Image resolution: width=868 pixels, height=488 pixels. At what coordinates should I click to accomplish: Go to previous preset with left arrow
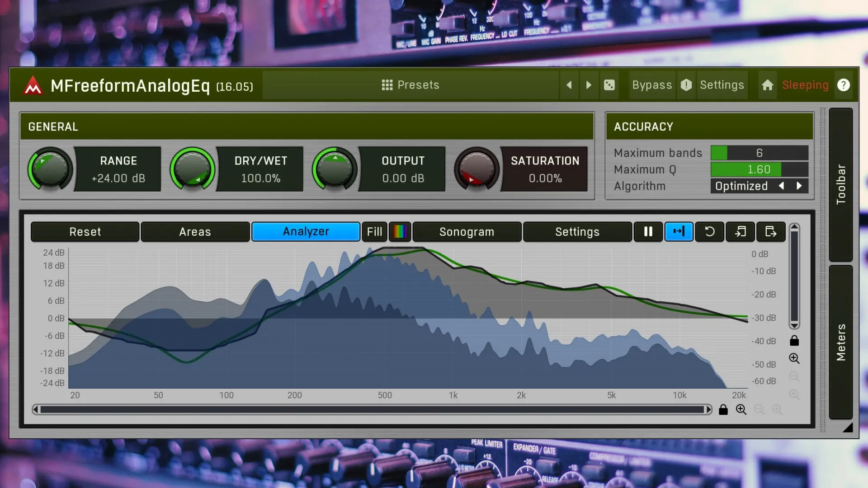click(x=569, y=85)
